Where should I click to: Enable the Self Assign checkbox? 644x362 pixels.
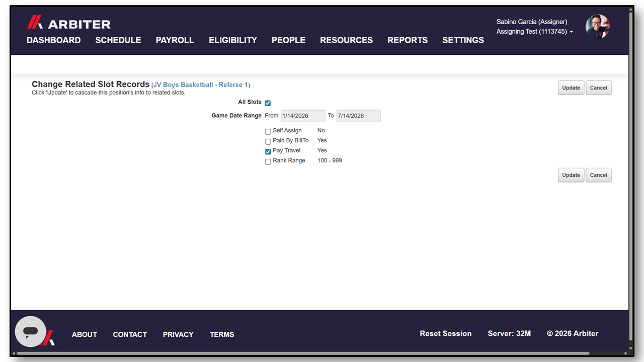[268, 132]
